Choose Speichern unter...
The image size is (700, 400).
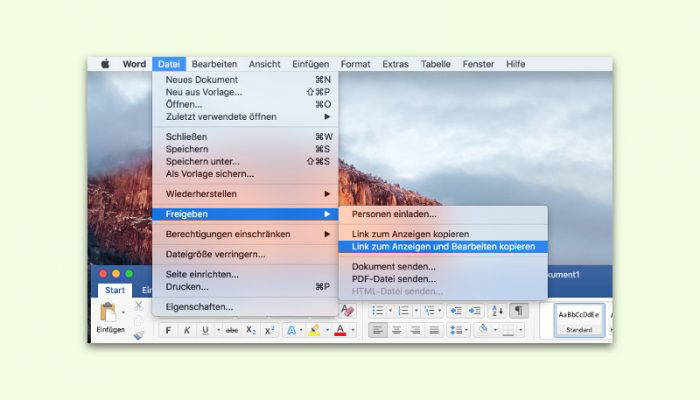tap(245, 161)
